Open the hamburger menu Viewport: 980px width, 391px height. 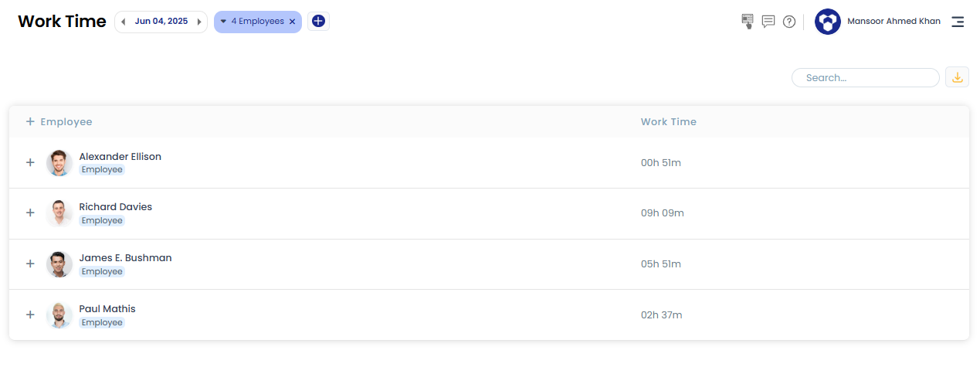[x=958, y=22]
